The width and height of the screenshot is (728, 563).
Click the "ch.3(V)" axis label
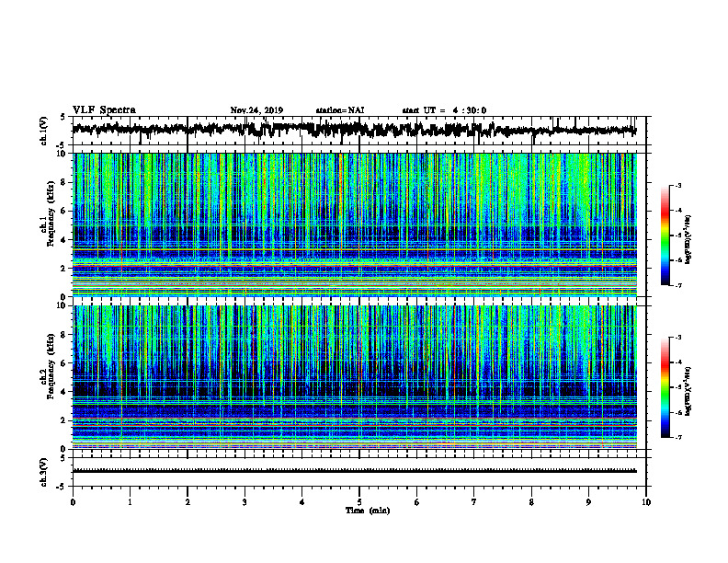[x=44, y=472]
